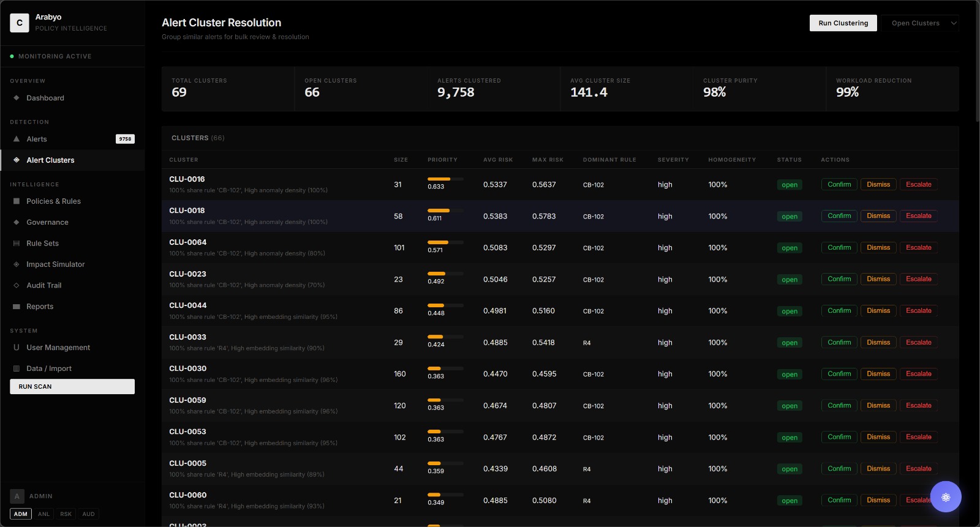Click the 0.611 priority bar for CLU-0018
This screenshot has height=527, width=980.
(445, 211)
